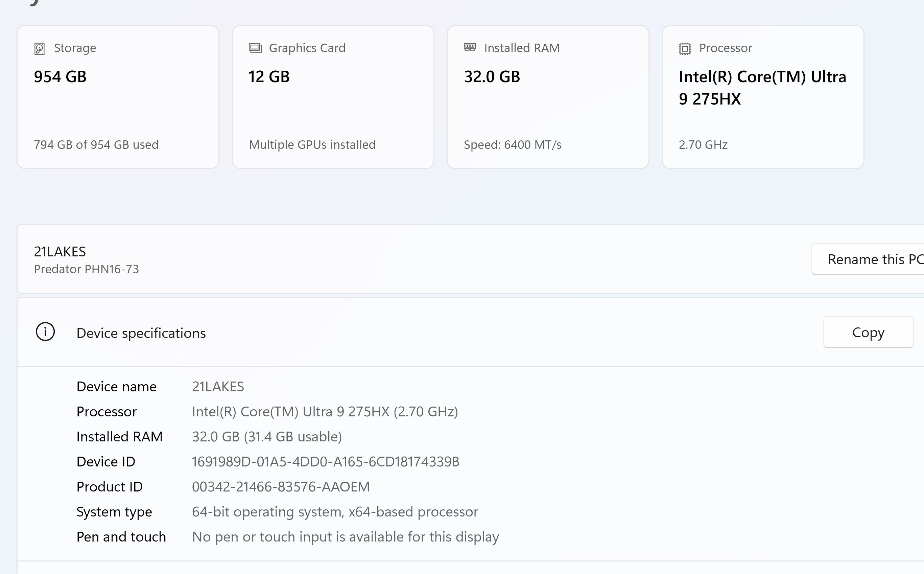Click the 794 GB of 954 GB used text

point(96,145)
